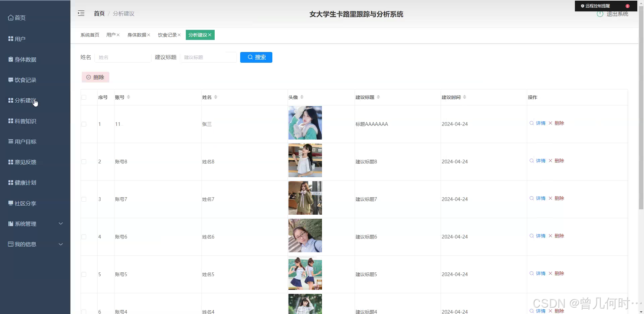This screenshot has height=314, width=644.
Task: Click the clipboard icon next to 身体数据
Action: 11,59
